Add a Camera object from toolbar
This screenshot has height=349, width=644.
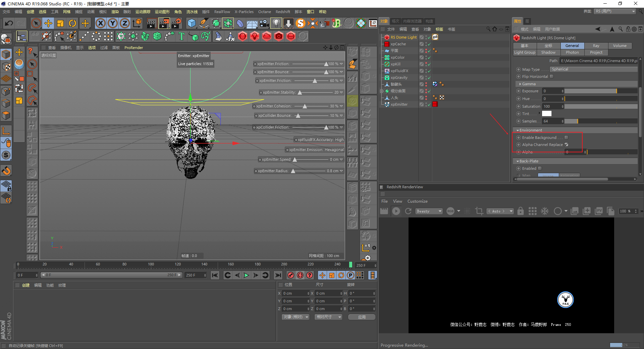point(264,23)
